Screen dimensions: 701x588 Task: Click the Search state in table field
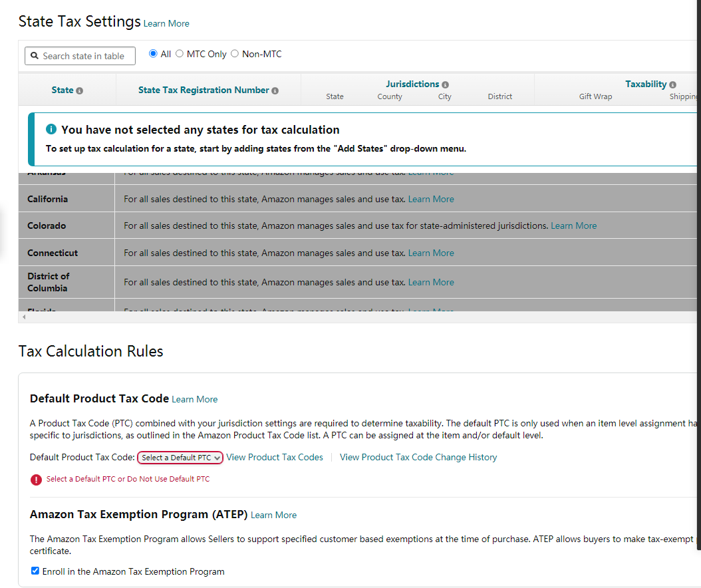86,56
